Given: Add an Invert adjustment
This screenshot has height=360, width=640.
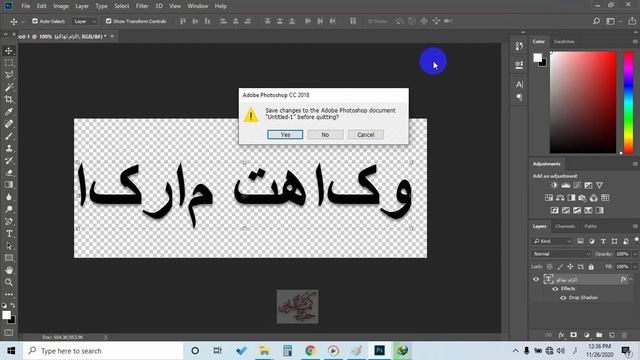Looking at the screenshot, I should pos(554,211).
